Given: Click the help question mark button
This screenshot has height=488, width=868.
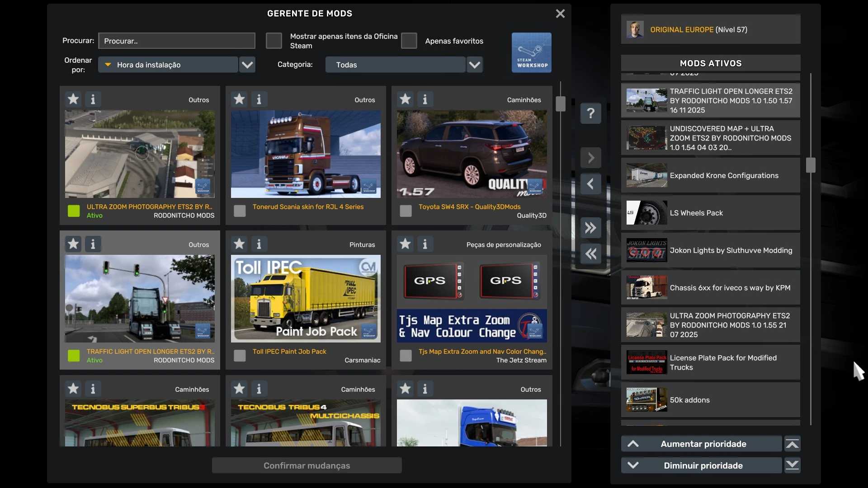Looking at the screenshot, I should [590, 113].
